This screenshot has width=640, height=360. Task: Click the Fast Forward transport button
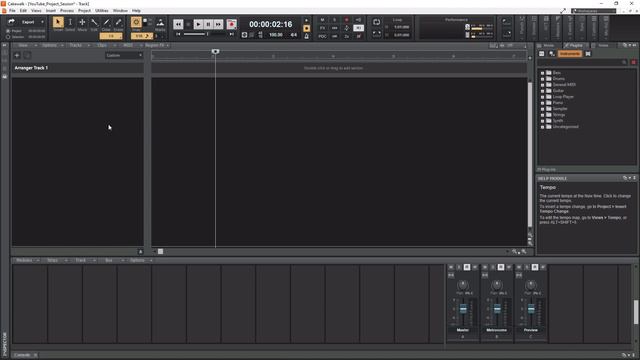point(218,24)
